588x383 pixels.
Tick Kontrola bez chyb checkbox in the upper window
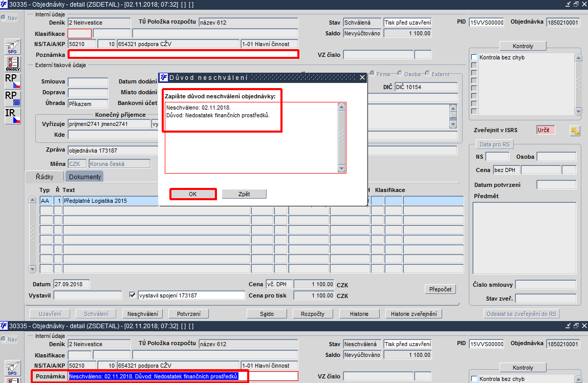[474, 57]
